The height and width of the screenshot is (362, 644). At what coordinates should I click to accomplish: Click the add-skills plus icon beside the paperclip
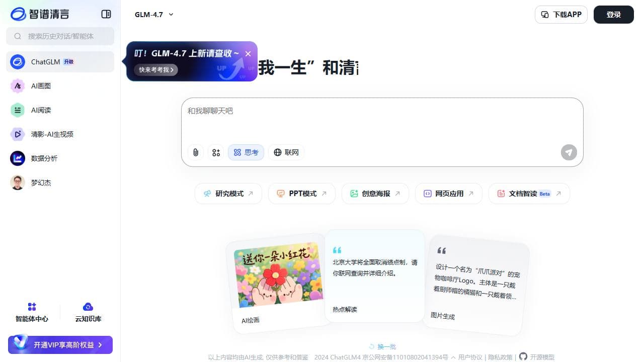[216, 152]
